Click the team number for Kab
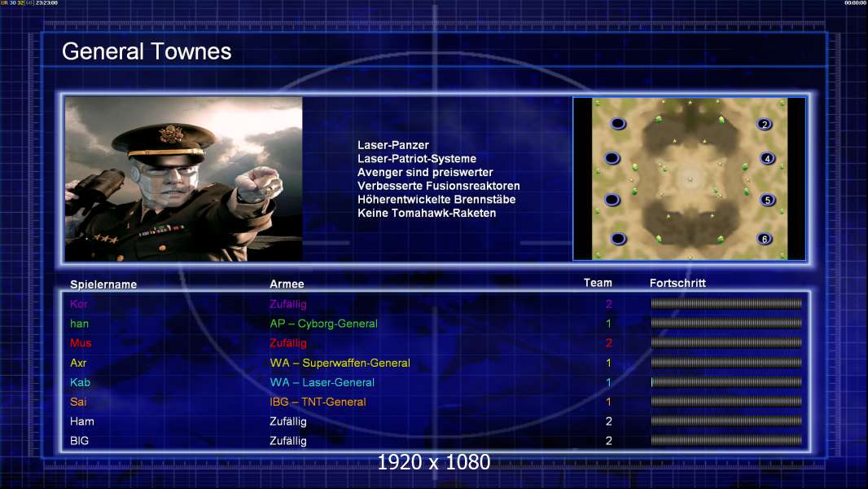Image resolution: width=868 pixels, height=489 pixels. coord(608,382)
